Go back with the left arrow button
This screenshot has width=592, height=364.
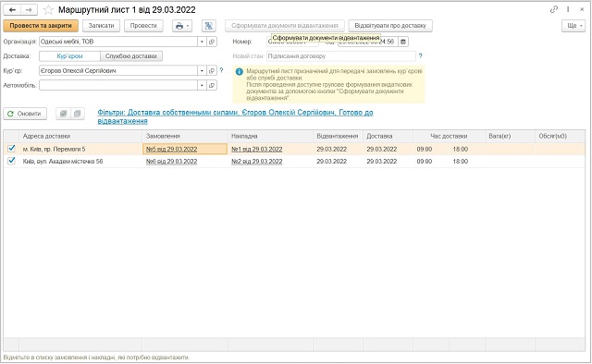tap(12, 10)
